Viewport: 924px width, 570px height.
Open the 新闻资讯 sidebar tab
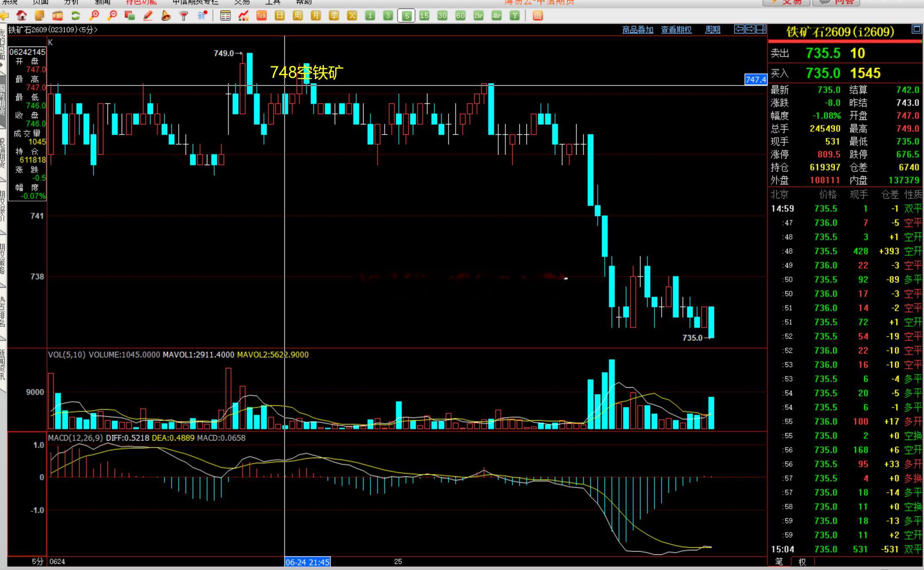tap(3, 365)
